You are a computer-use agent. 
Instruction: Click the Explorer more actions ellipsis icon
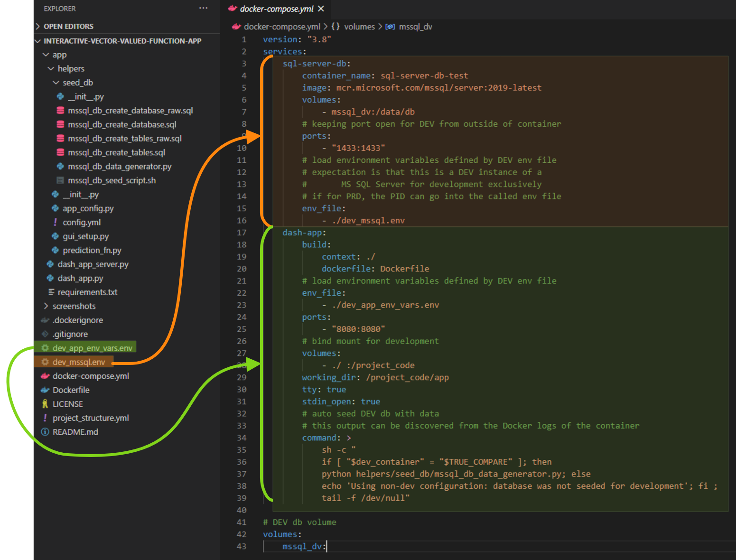203,8
